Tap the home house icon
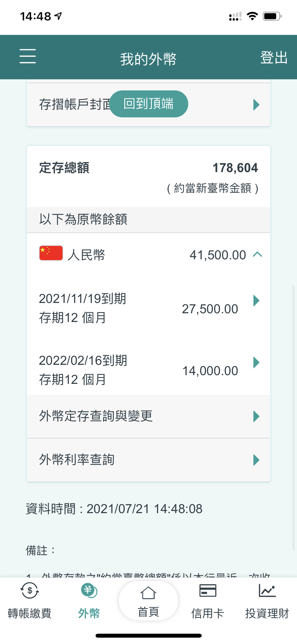This screenshot has height=644, width=297. click(148, 593)
